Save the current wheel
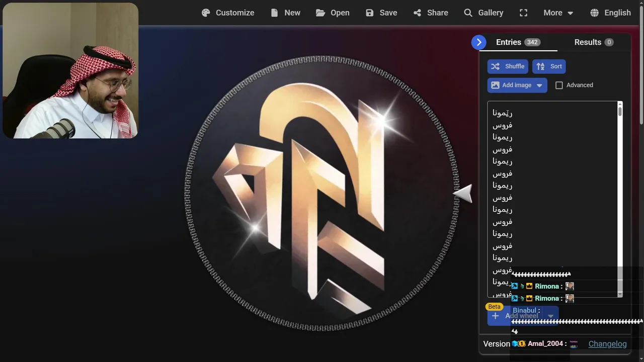 [x=381, y=13]
